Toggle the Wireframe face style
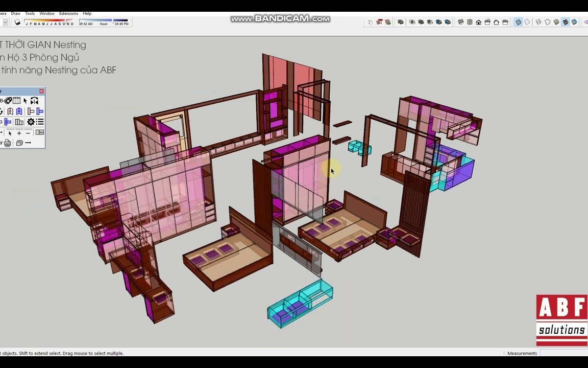 tap(537, 22)
